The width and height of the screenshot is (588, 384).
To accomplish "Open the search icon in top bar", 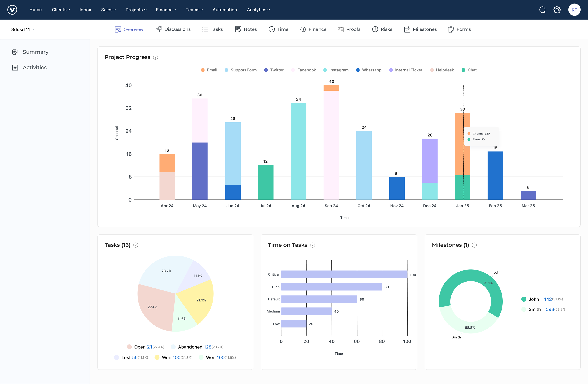I will pyautogui.click(x=542, y=10).
